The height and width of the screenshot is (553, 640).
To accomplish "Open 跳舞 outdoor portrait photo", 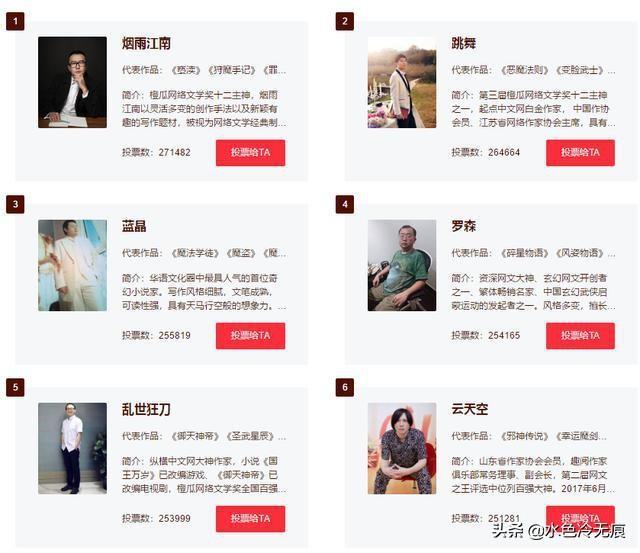I will point(402,82).
